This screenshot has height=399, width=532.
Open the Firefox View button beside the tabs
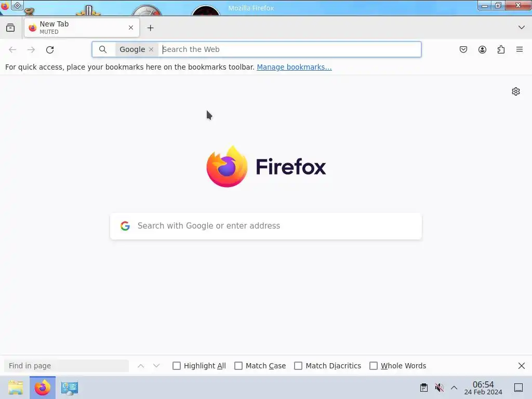pyautogui.click(x=10, y=28)
